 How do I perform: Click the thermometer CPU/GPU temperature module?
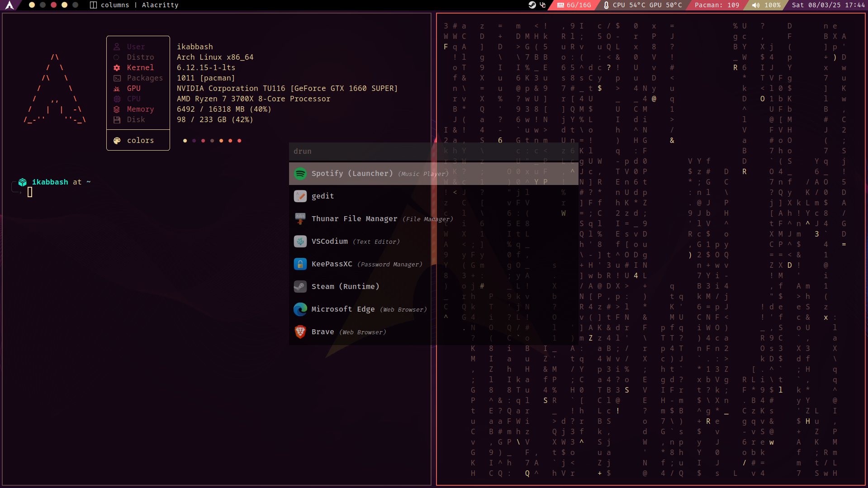(642, 5)
